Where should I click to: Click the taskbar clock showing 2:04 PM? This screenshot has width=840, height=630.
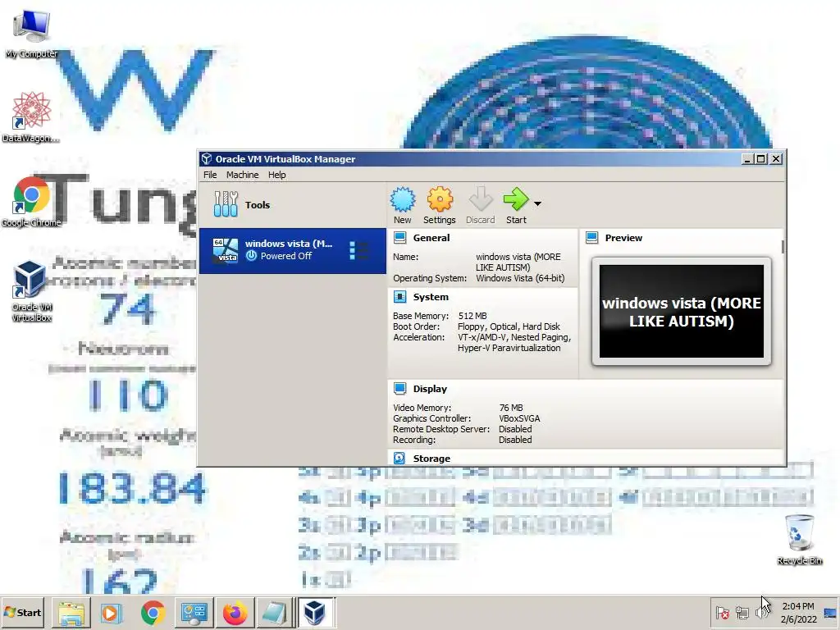798,612
